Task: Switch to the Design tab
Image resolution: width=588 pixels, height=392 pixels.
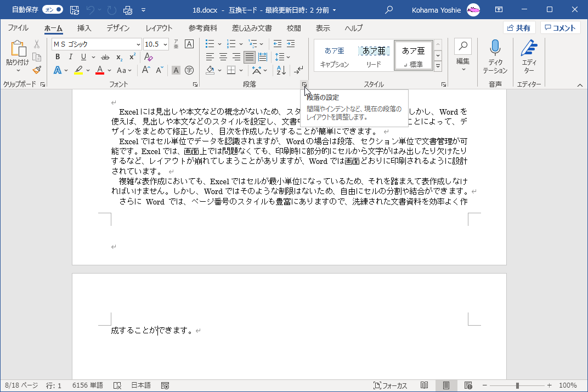Action: 118,28
